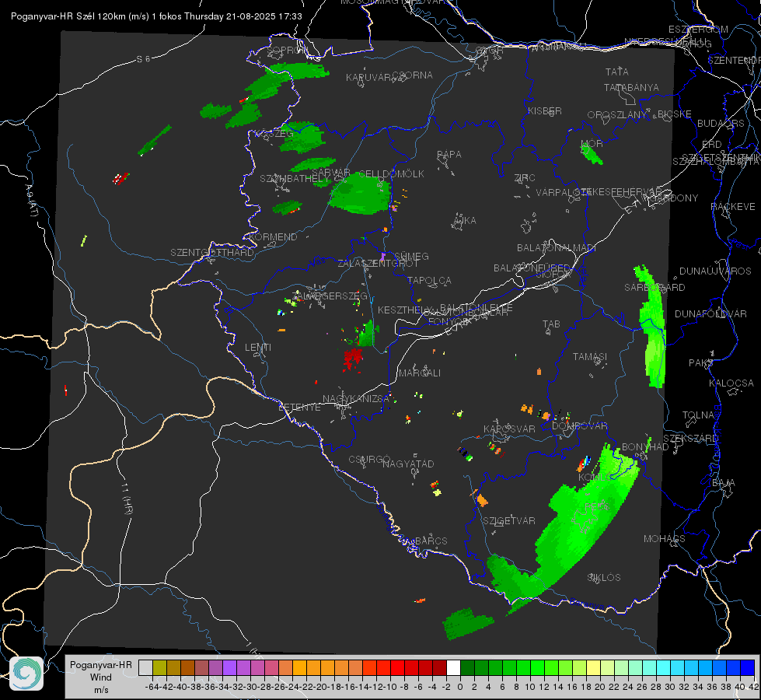Click the AJKA city label
761x700 pixels.
coord(464,221)
